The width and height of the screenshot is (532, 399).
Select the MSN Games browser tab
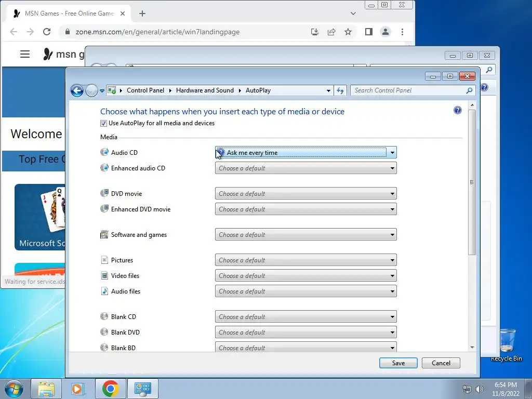point(69,14)
